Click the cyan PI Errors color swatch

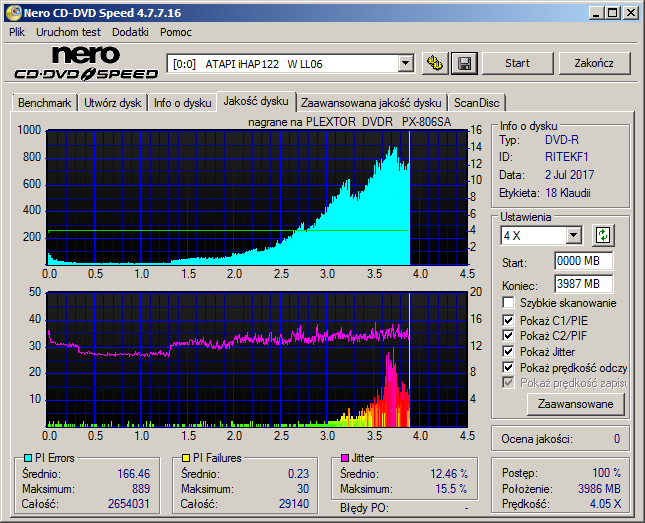tap(28, 458)
